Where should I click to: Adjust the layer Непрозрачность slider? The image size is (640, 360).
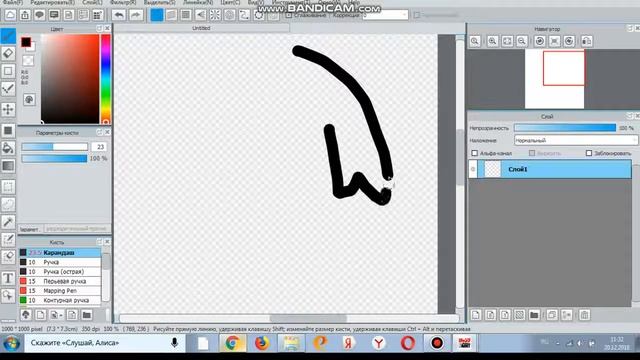(x=565, y=128)
